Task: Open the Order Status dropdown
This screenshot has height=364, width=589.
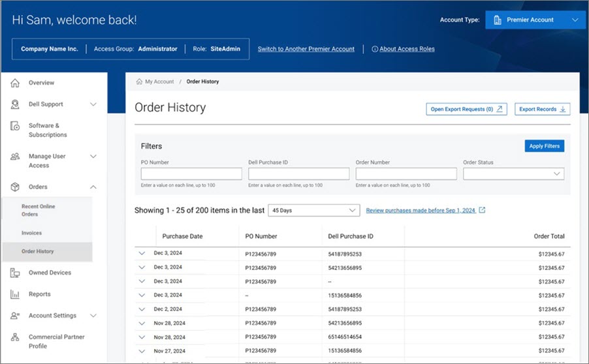Action: 513,174
